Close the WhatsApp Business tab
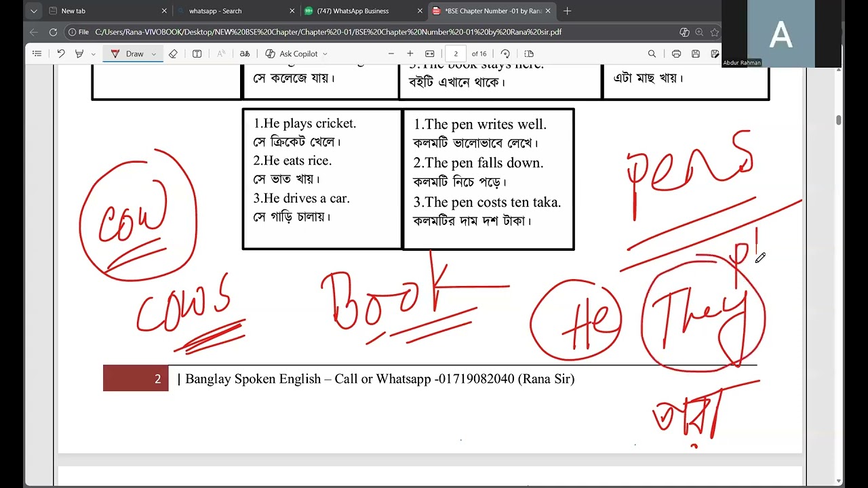This screenshot has width=868, height=488. tap(419, 11)
